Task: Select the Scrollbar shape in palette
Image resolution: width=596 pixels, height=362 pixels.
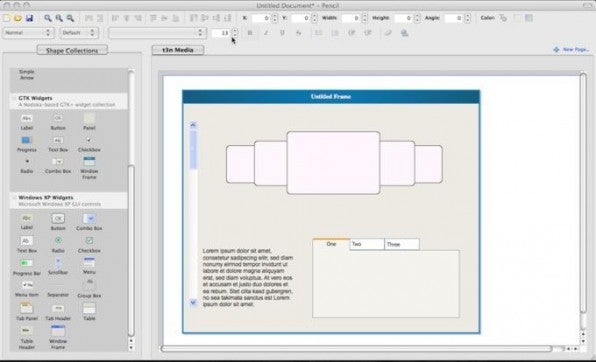Action: [x=58, y=266]
